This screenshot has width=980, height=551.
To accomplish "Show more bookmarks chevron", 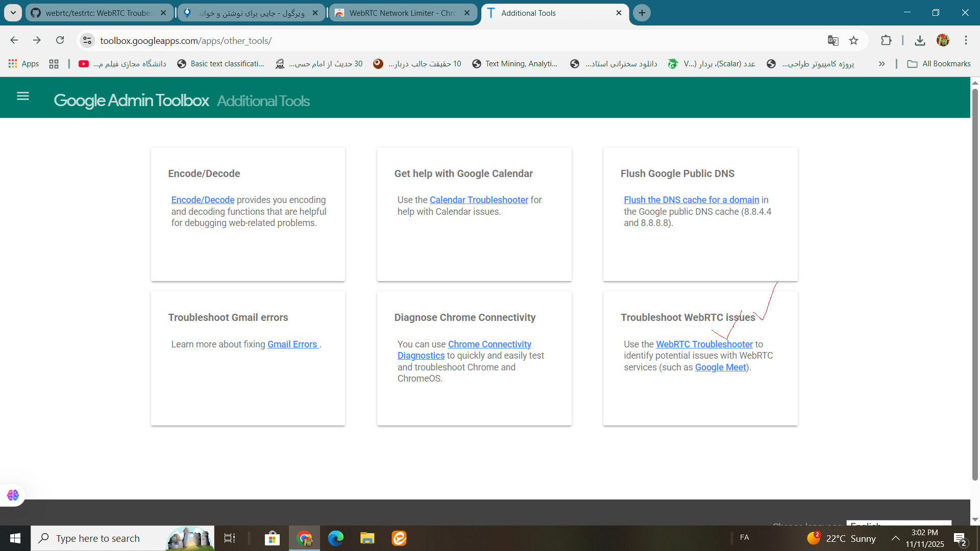I will pos(881,64).
